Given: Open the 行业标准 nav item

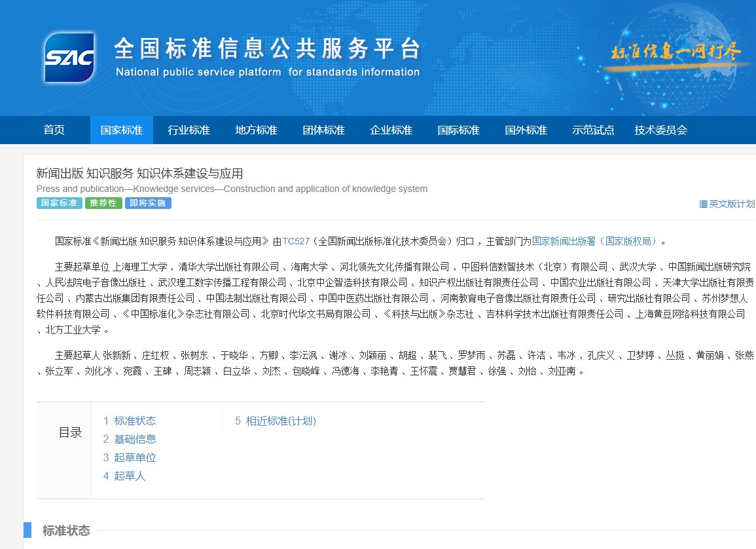Looking at the screenshot, I should [x=189, y=130].
